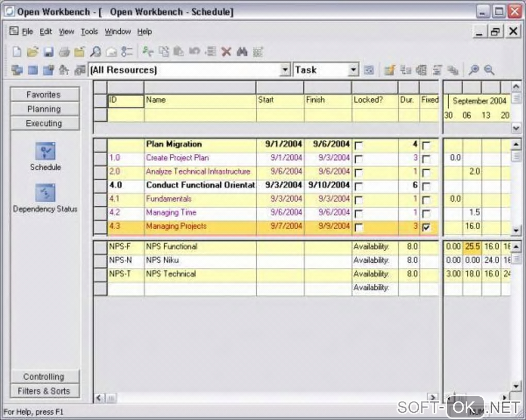Click the horizontal scrollbar right arrow

tap(433, 397)
